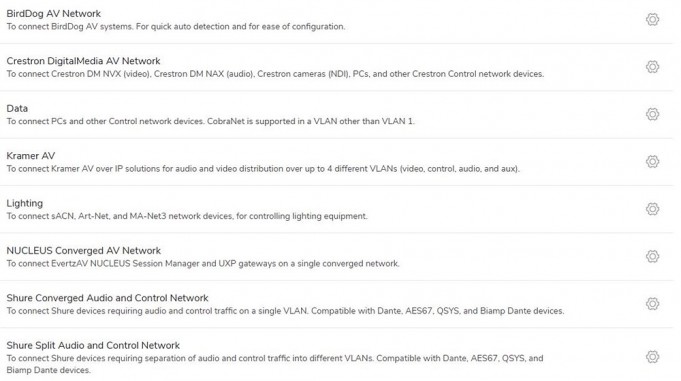Select the Kramer AV profile title
Image resolution: width=681 pixels, height=381 pixels.
(31, 156)
